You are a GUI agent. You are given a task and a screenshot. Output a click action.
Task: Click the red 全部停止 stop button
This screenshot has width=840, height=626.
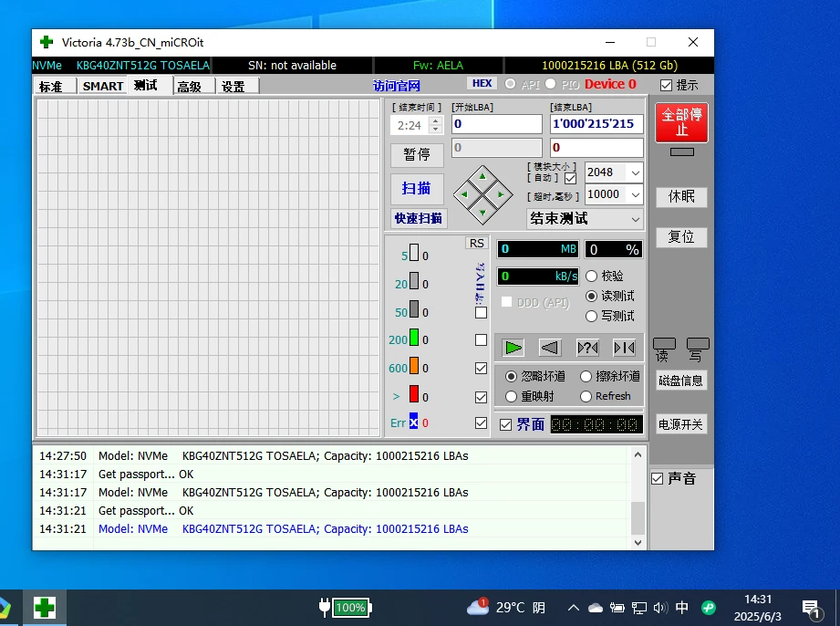coord(681,122)
